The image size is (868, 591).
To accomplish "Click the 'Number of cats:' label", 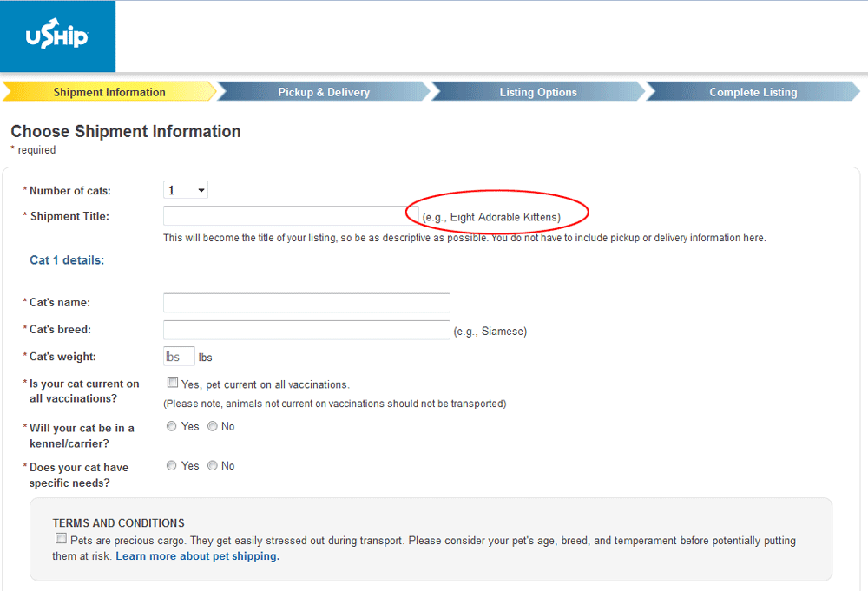I will pyautogui.click(x=69, y=190).
